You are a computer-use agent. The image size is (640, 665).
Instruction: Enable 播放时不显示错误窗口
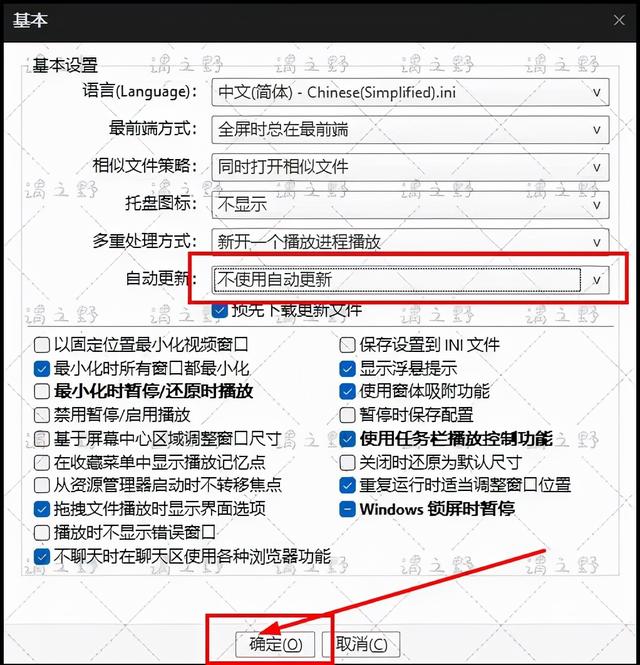42,533
